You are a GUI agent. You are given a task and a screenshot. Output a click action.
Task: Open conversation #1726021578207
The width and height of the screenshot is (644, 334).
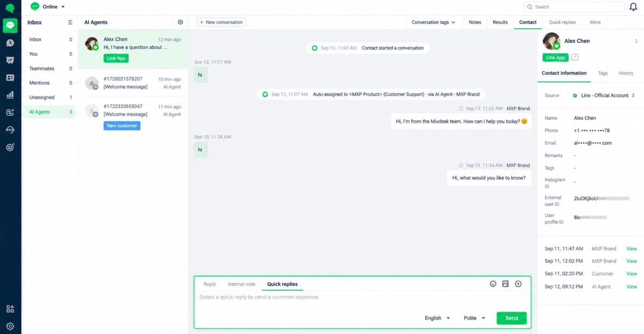[x=133, y=83]
